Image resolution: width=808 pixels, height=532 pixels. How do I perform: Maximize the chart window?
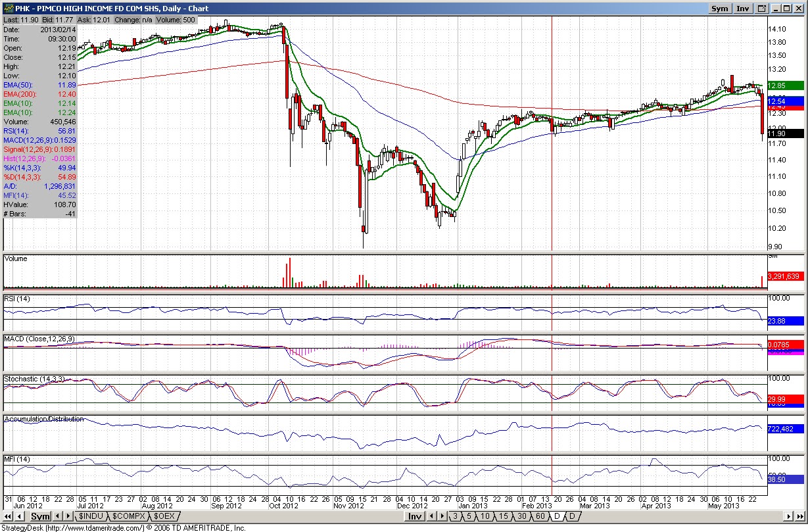[x=788, y=9]
